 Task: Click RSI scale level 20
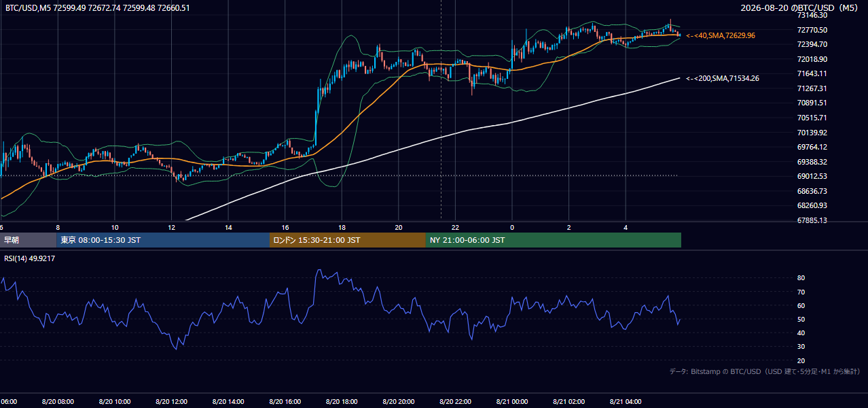point(801,360)
